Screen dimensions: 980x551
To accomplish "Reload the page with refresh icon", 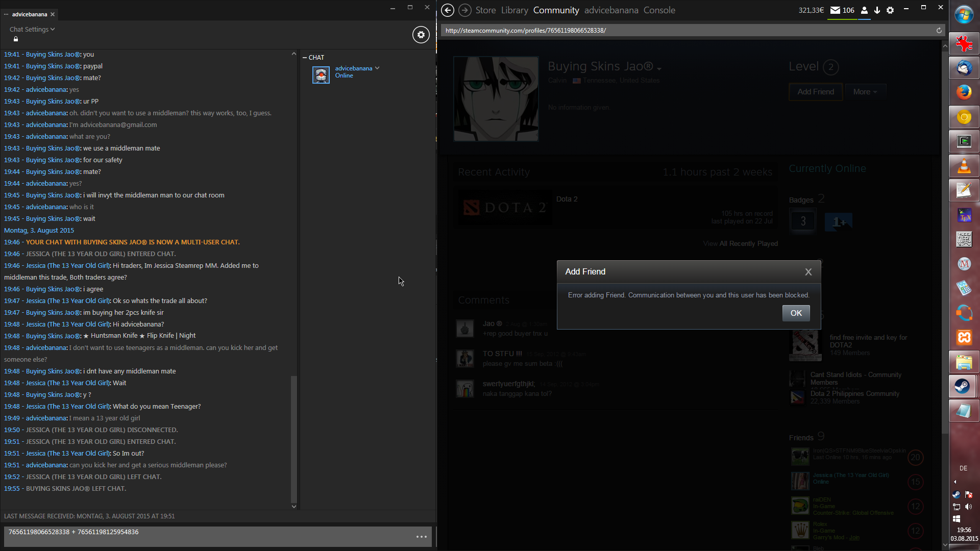I will click(x=939, y=31).
